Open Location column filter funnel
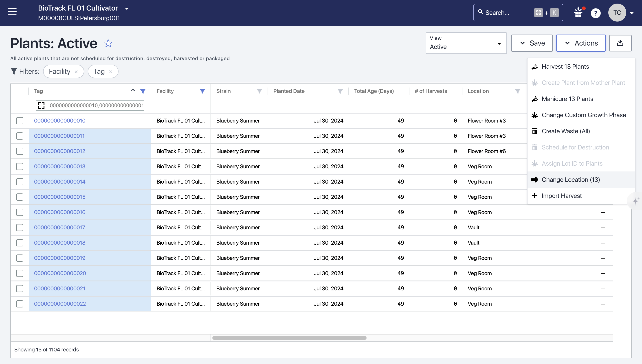 click(x=517, y=91)
